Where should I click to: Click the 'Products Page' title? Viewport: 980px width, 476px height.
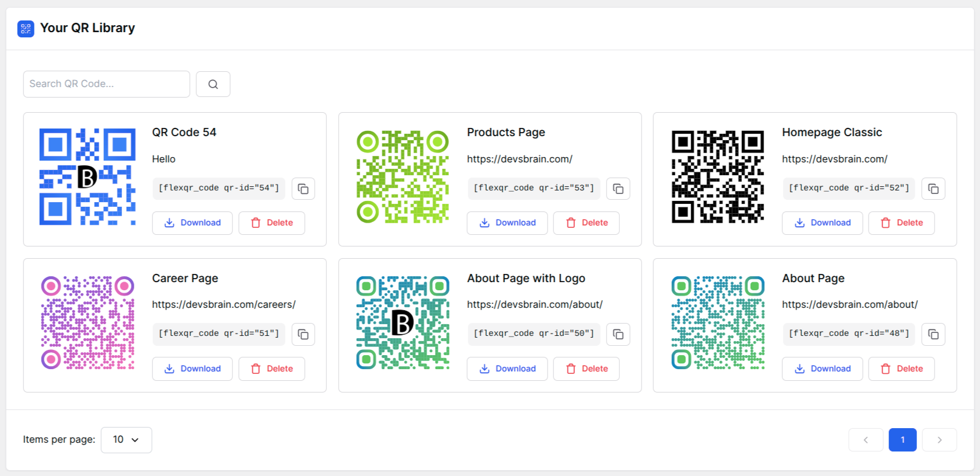coord(506,133)
